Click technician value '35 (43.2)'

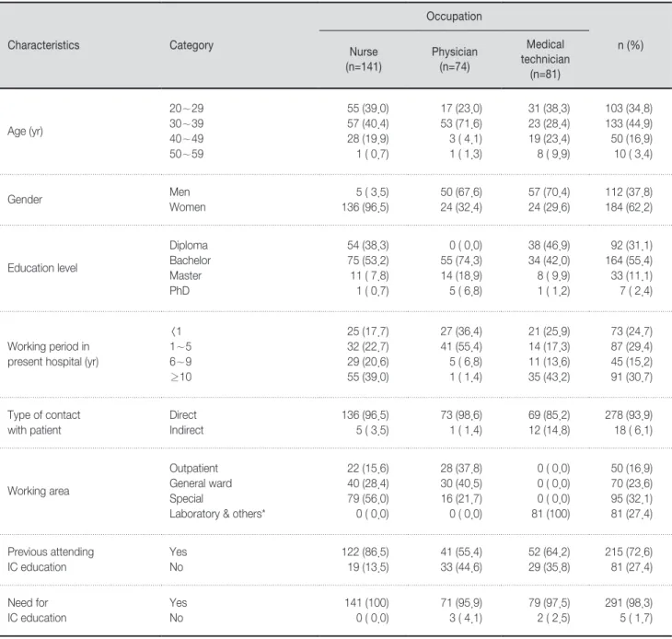click(x=549, y=377)
